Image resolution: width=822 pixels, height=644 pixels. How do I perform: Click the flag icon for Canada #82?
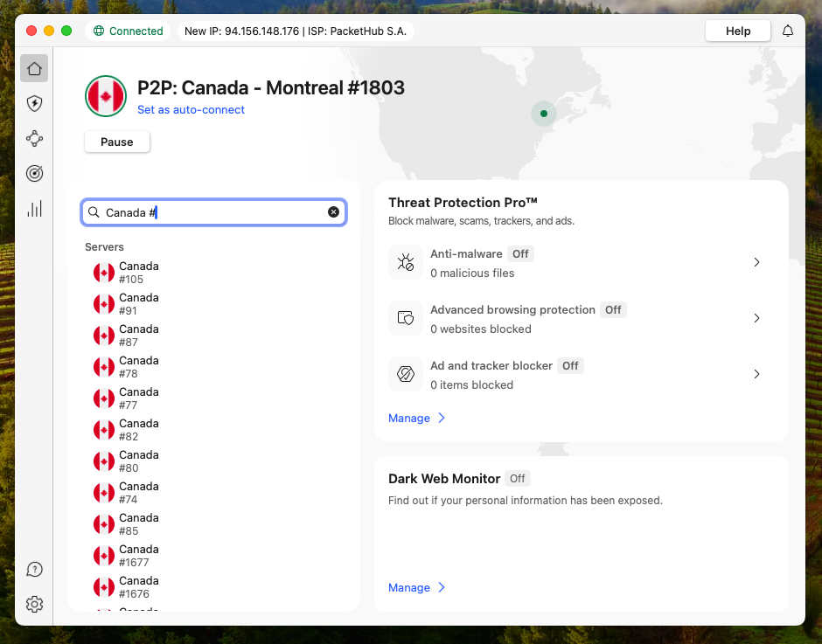(x=104, y=430)
